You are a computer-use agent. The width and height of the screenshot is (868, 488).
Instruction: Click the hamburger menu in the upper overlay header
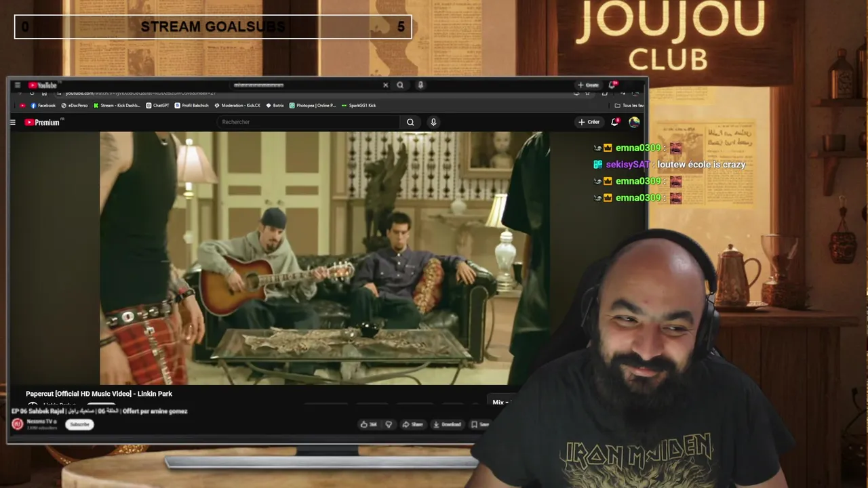17,85
